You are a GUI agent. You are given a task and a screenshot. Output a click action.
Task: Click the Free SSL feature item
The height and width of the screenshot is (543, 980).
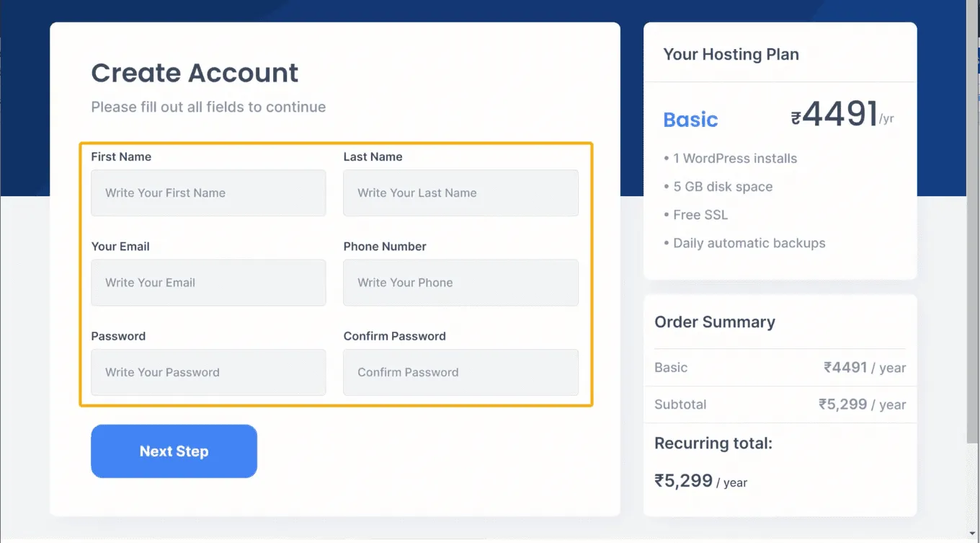[700, 215]
